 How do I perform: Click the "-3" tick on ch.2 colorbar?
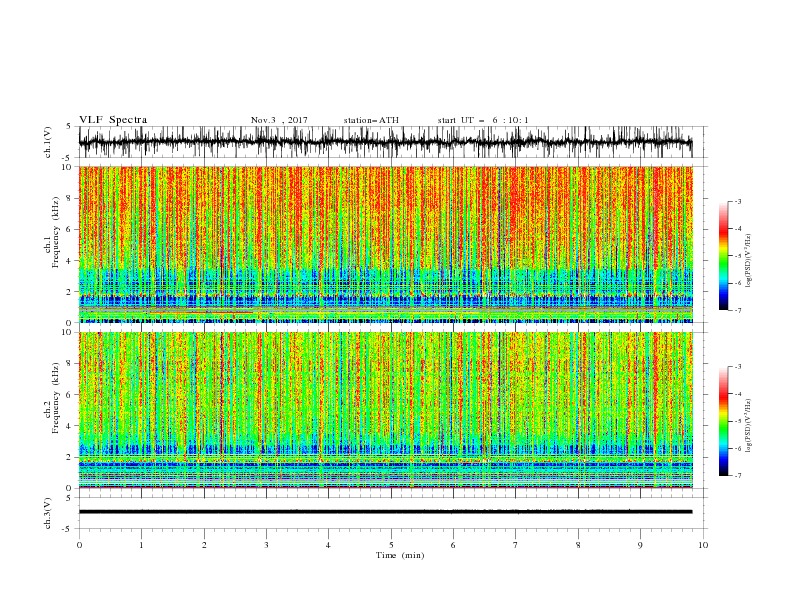[737, 367]
